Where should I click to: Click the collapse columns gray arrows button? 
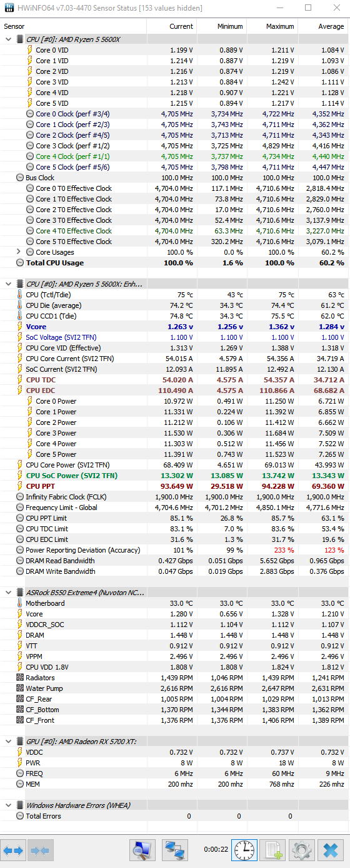39,850
